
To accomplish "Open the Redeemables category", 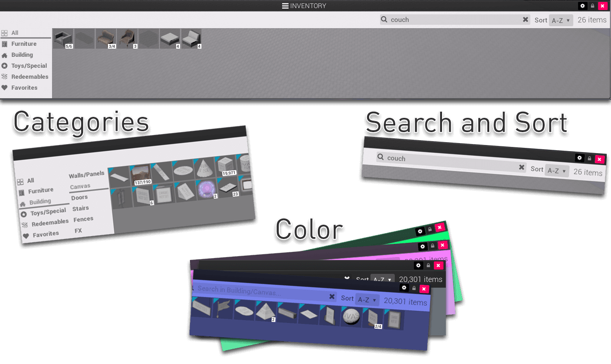I will (30, 77).
